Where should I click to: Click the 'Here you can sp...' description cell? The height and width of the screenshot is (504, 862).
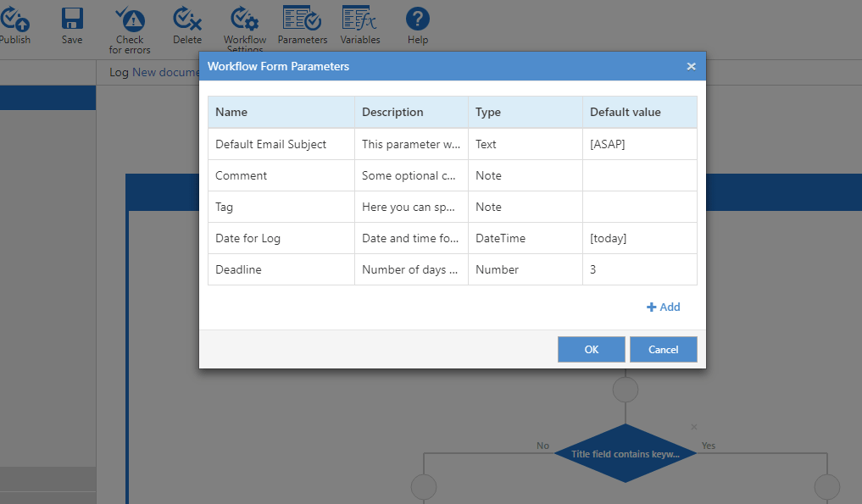click(x=412, y=207)
